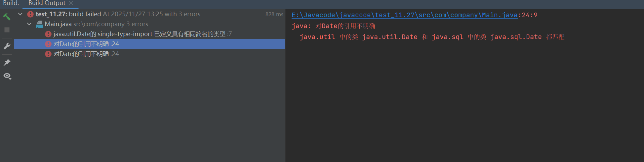This screenshot has height=162, width=644.
Task: Click the green hammer Build icon
Action: pos(7,17)
